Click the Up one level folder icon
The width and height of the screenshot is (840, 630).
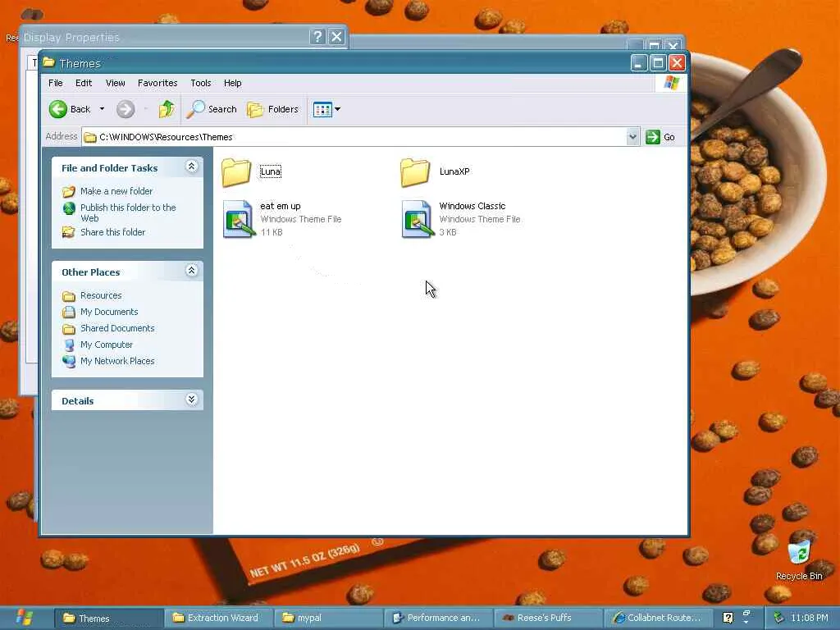pos(167,109)
